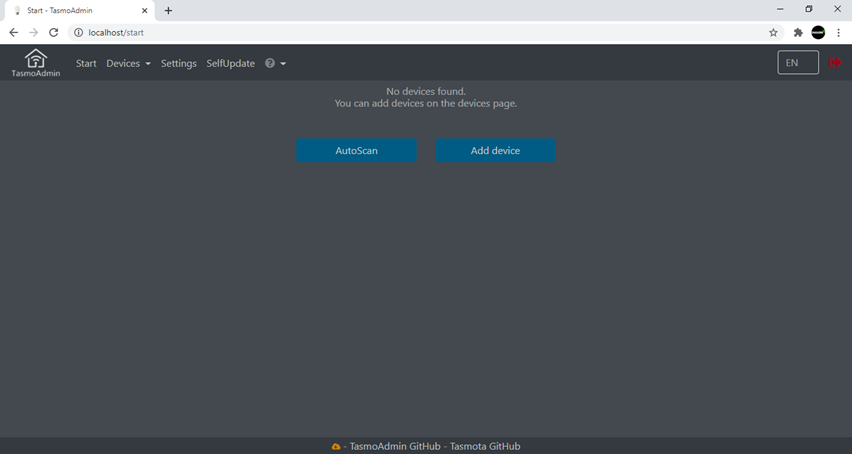Viewport: 852px width, 454px height.
Task: Open the Chrome three-dot menu
Action: 838,33
